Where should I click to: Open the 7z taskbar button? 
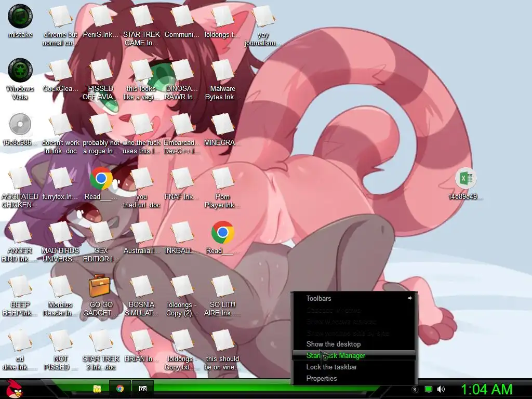click(143, 389)
